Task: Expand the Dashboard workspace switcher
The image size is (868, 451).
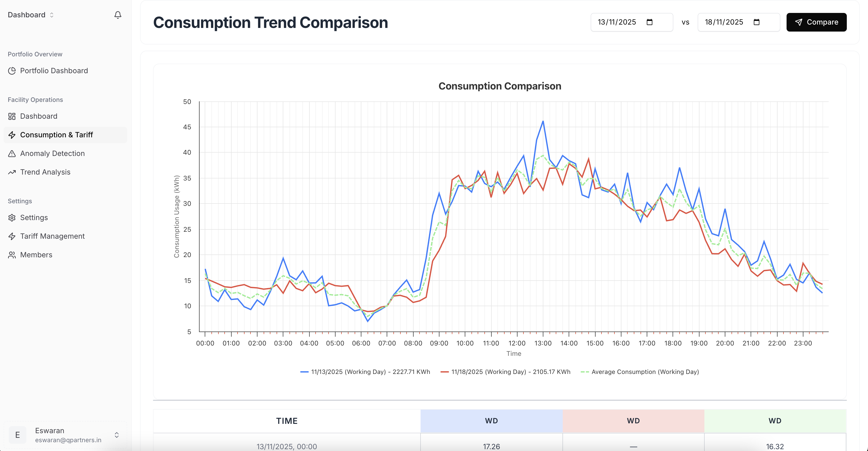Action: tap(31, 15)
